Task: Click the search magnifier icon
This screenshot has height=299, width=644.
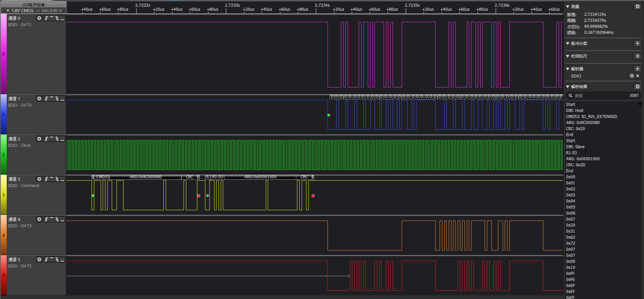Action: click(x=571, y=96)
